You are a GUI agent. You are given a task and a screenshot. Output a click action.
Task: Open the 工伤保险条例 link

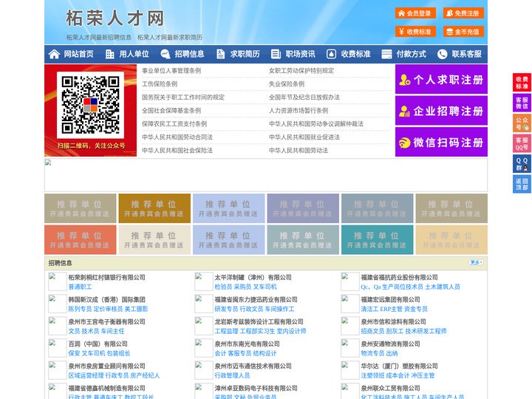coord(160,83)
